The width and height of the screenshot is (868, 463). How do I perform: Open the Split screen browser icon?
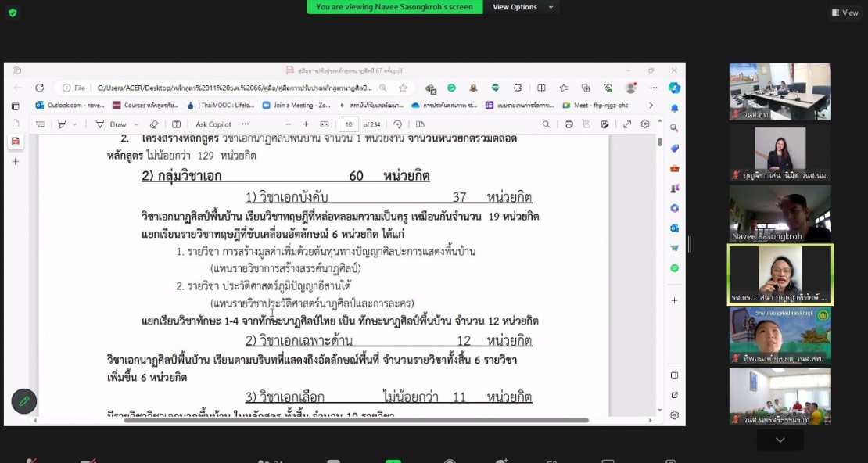point(541,88)
